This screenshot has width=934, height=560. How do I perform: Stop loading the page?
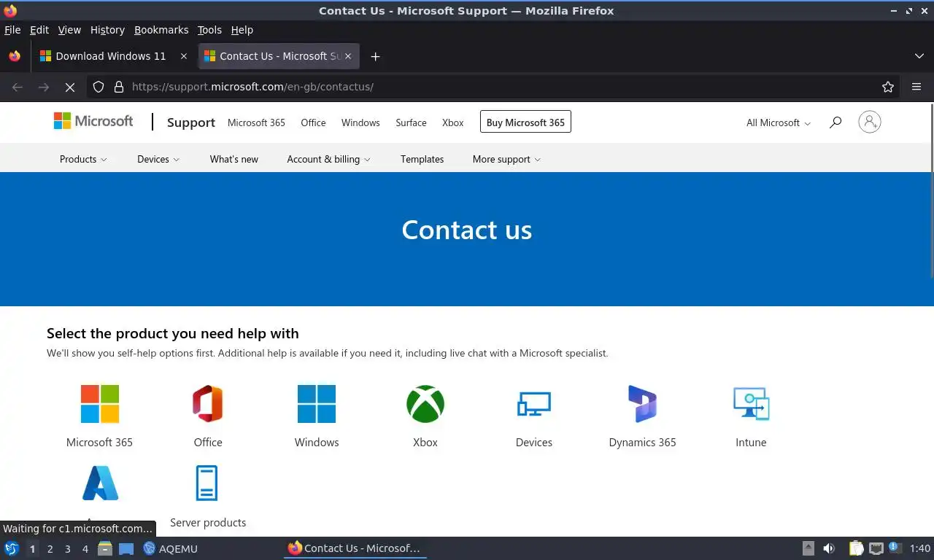click(x=70, y=87)
